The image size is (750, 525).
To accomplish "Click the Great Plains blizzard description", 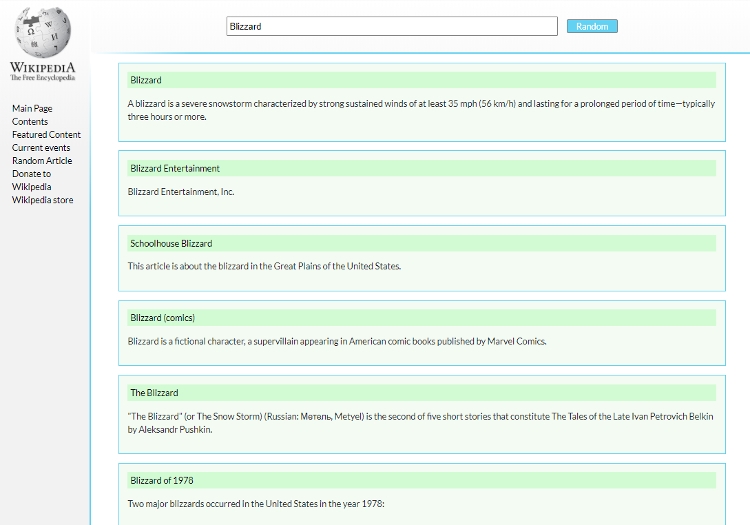I will tap(264, 266).
